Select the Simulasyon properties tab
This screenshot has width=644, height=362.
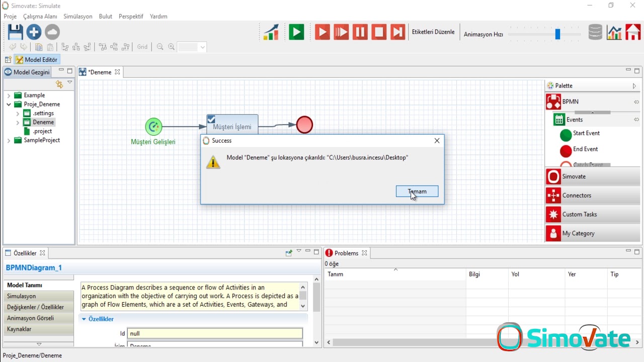(38, 296)
